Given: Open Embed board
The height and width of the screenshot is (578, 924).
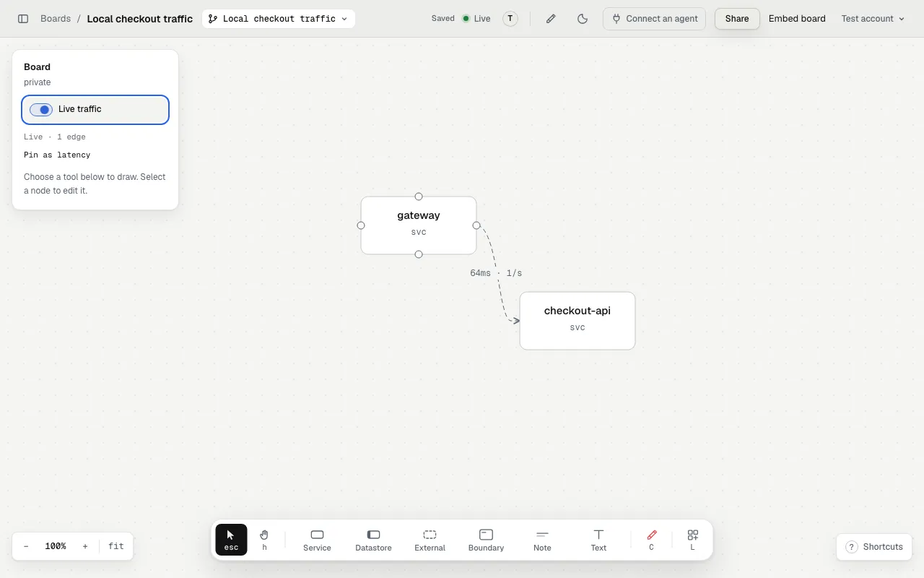Looking at the screenshot, I should [x=797, y=19].
